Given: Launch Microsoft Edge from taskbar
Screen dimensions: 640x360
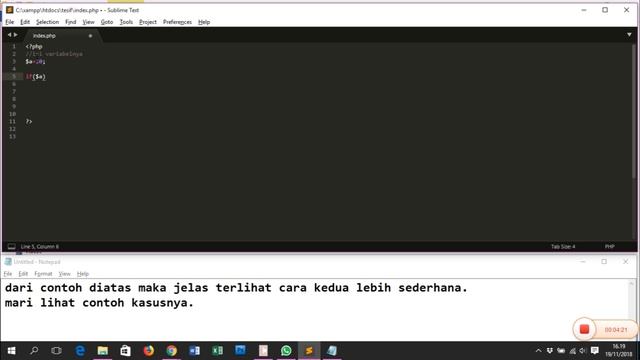Looking at the screenshot, I should pos(80,351).
